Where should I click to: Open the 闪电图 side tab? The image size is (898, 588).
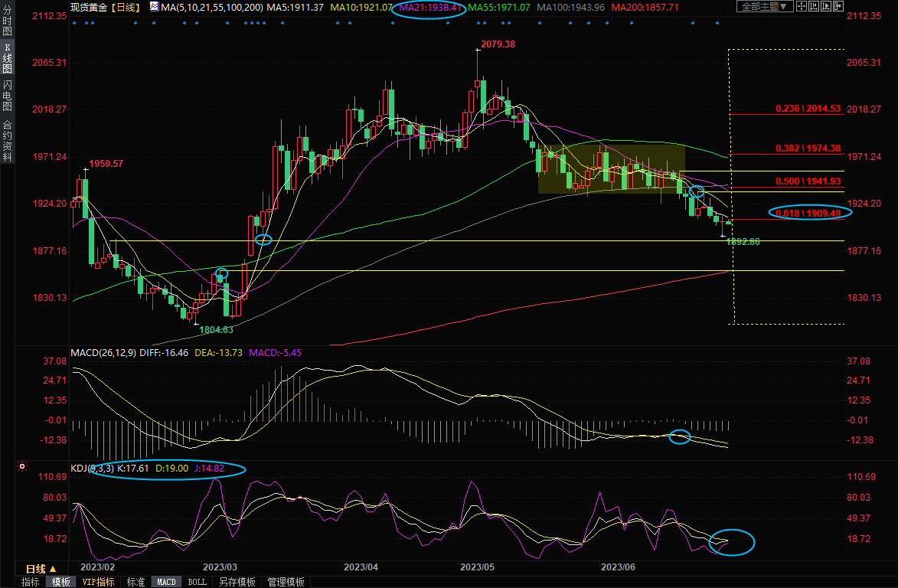[x=7, y=95]
